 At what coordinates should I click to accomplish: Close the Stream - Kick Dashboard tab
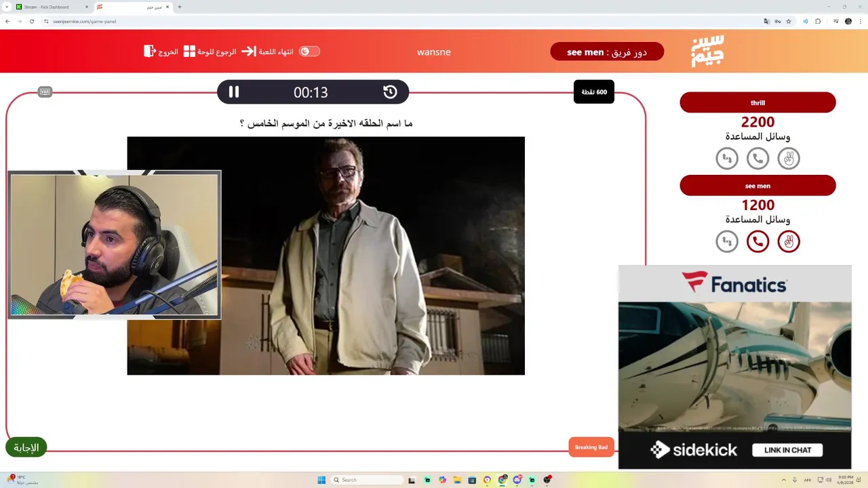tap(87, 7)
